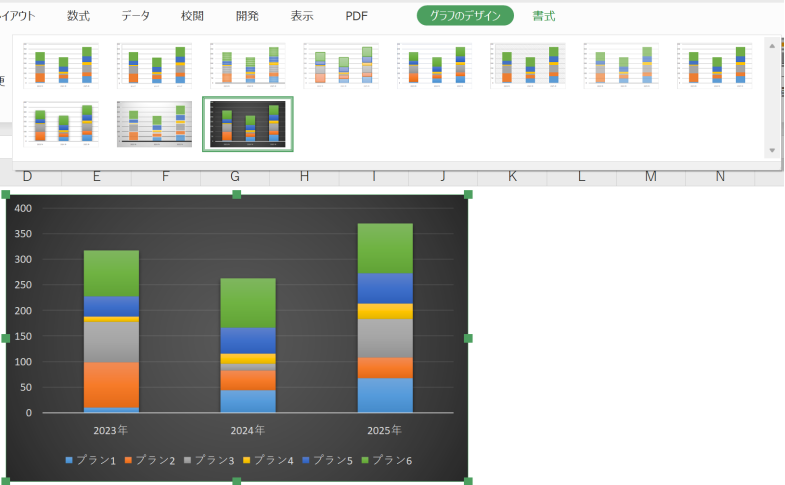Click the プラン6 legend entry

tap(386, 460)
